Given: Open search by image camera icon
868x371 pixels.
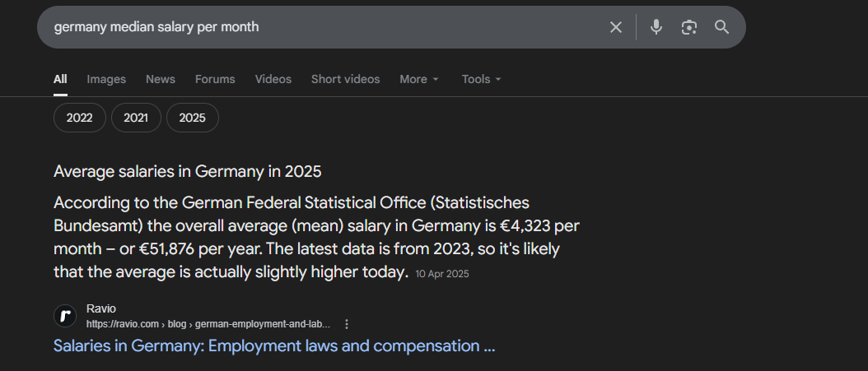Looking at the screenshot, I should pyautogui.click(x=689, y=27).
